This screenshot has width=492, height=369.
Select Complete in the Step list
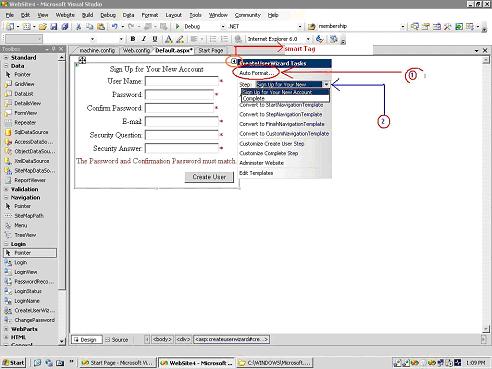[x=285, y=99]
